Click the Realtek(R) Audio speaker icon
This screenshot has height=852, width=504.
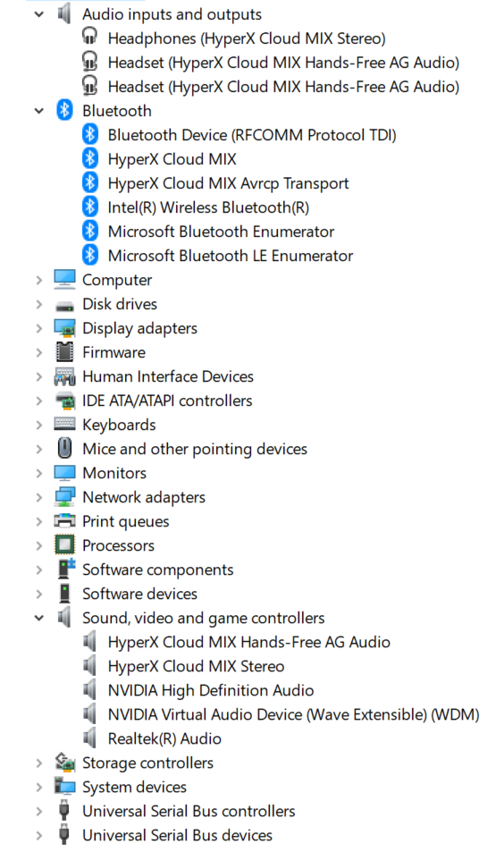click(89, 738)
